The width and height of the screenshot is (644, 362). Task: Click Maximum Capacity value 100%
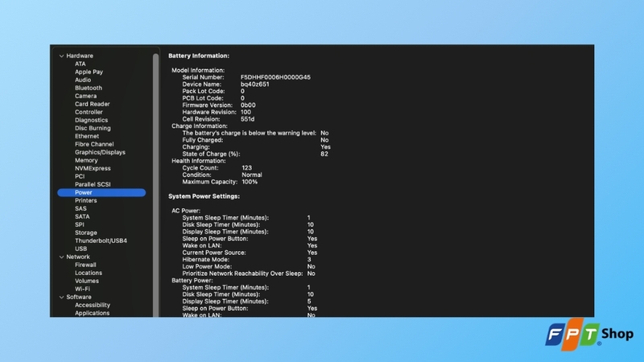pyautogui.click(x=250, y=182)
